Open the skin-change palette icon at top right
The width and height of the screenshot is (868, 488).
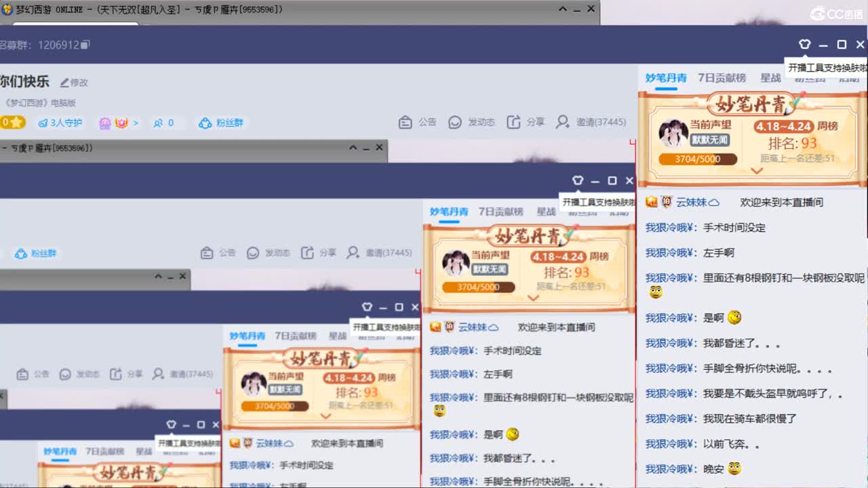coord(804,43)
